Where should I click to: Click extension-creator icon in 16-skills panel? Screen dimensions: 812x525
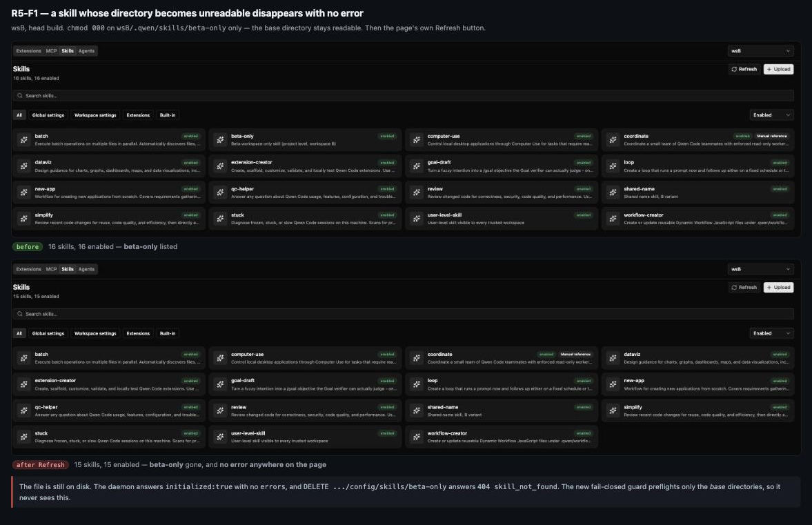pos(220,166)
